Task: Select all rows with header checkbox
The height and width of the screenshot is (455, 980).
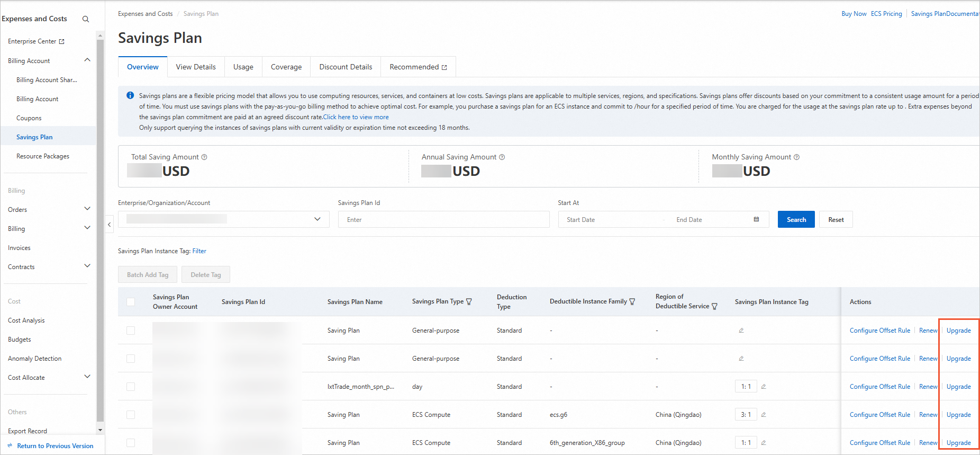Action: pos(131,302)
